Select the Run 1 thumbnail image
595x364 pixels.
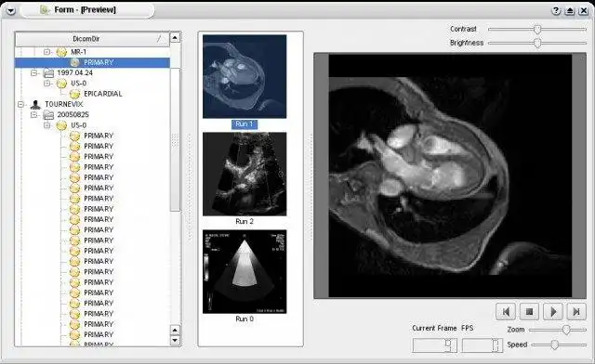(245, 76)
